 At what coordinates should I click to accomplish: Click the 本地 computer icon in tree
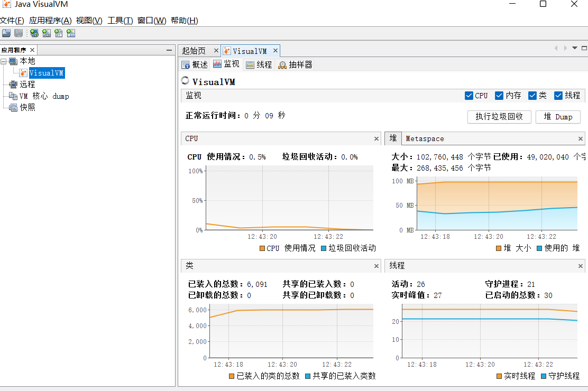(14, 61)
